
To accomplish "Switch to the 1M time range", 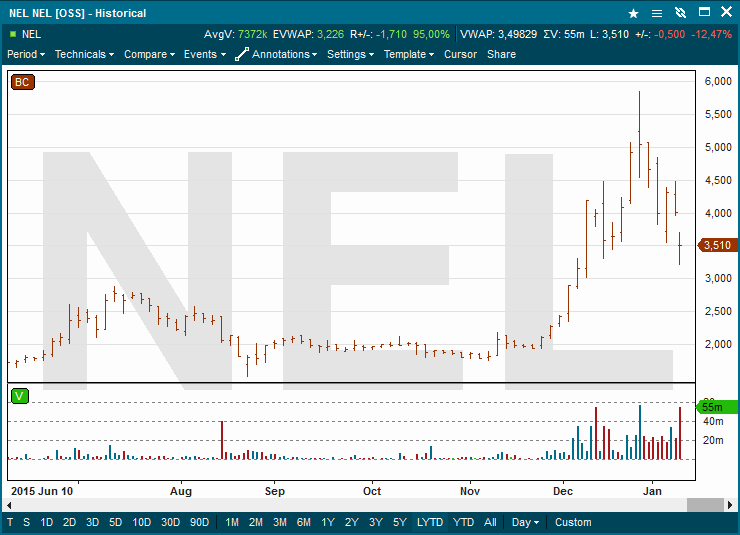I will coord(232,522).
